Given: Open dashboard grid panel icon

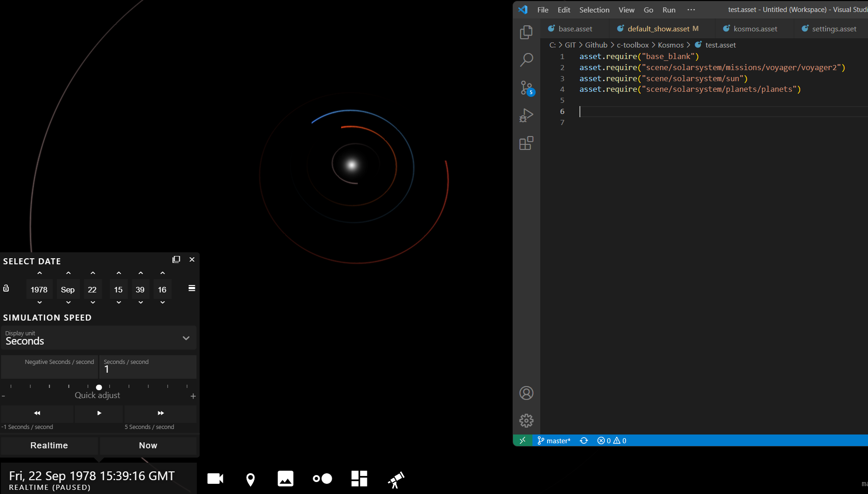Looking at the screenshot, I should pos(359,479).
